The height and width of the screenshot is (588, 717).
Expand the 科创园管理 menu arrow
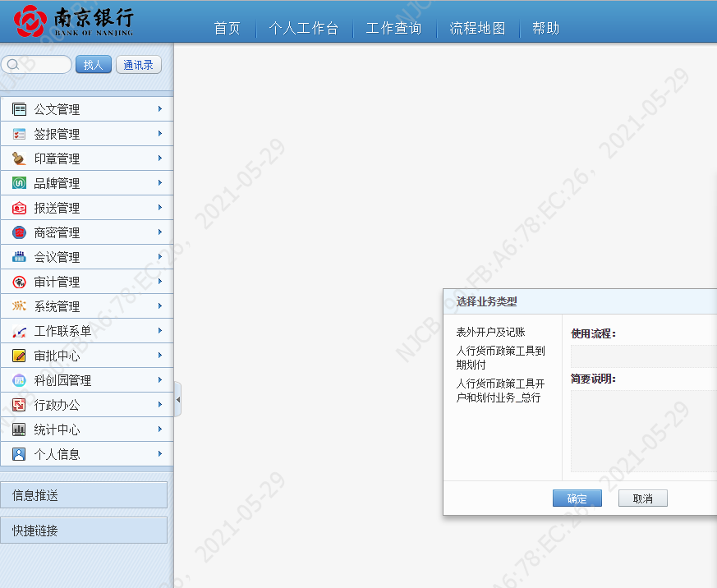point(160,379)
